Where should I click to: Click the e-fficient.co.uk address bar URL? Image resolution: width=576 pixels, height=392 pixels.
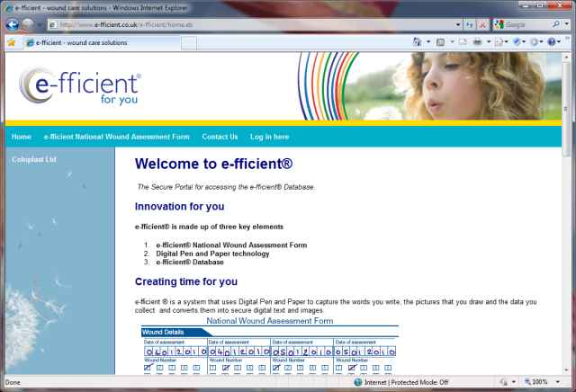tap(126, 25)
